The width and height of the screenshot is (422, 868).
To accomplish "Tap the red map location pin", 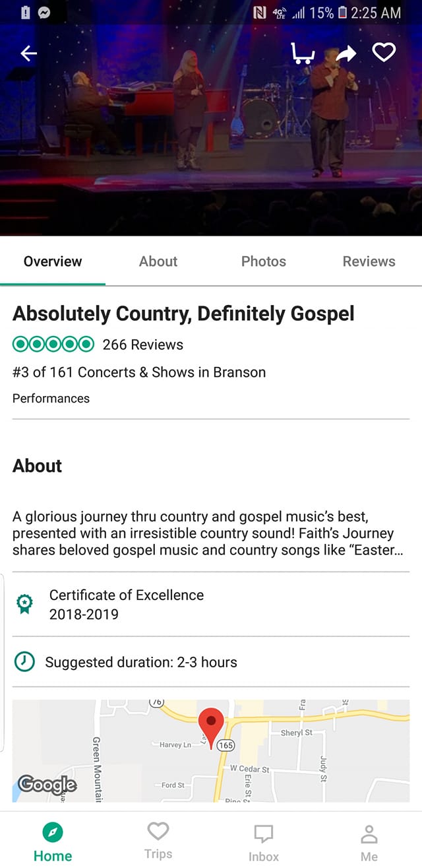I will coord(212,725).
